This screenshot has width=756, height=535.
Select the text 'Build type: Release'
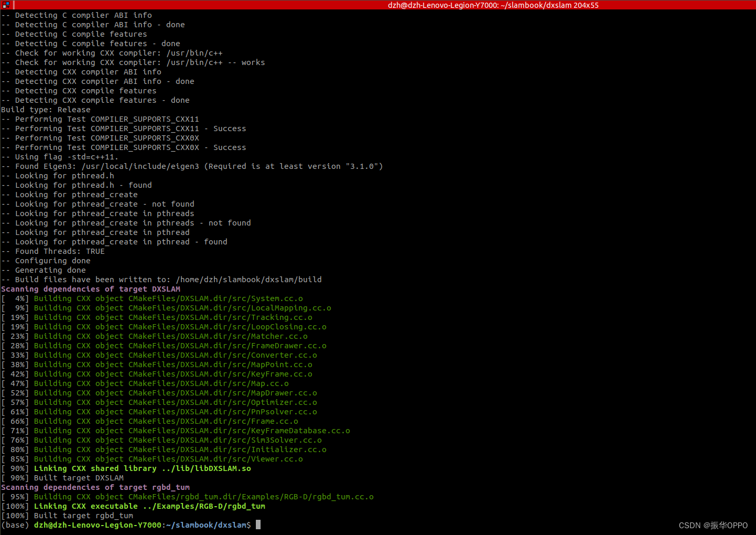pos(46,110)
